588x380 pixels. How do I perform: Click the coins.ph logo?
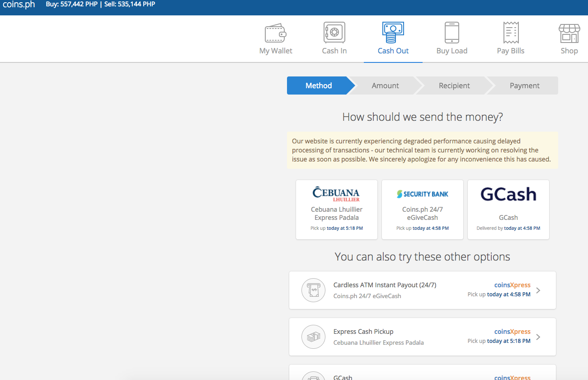19,5
